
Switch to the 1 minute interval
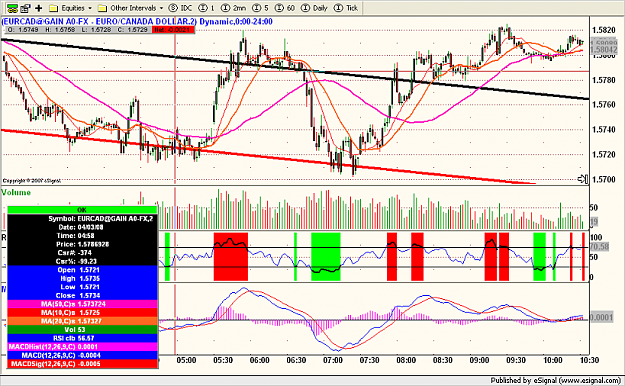[x=206, y=8]
